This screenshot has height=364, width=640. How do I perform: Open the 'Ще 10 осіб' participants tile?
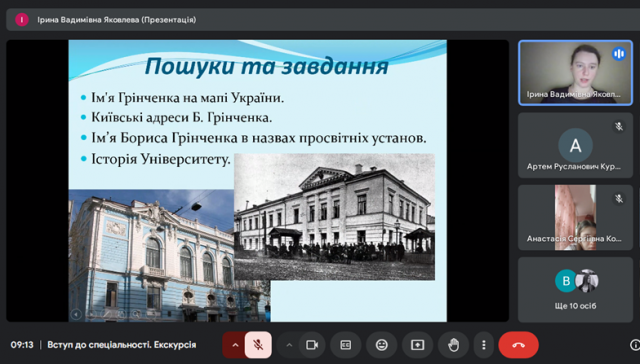(576, 290)
